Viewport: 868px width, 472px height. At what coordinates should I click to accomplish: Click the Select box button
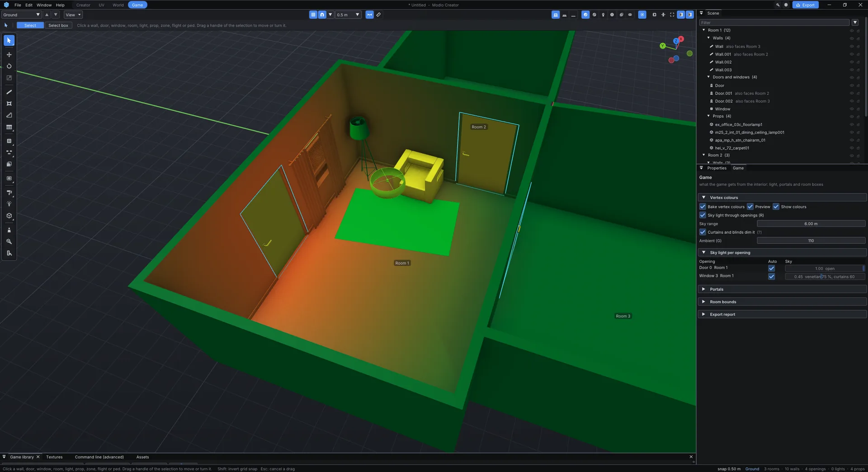click(58, 25)
